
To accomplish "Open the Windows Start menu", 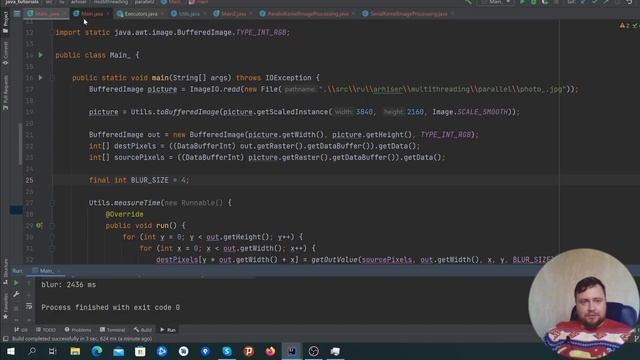I will (x=11, y=351).
